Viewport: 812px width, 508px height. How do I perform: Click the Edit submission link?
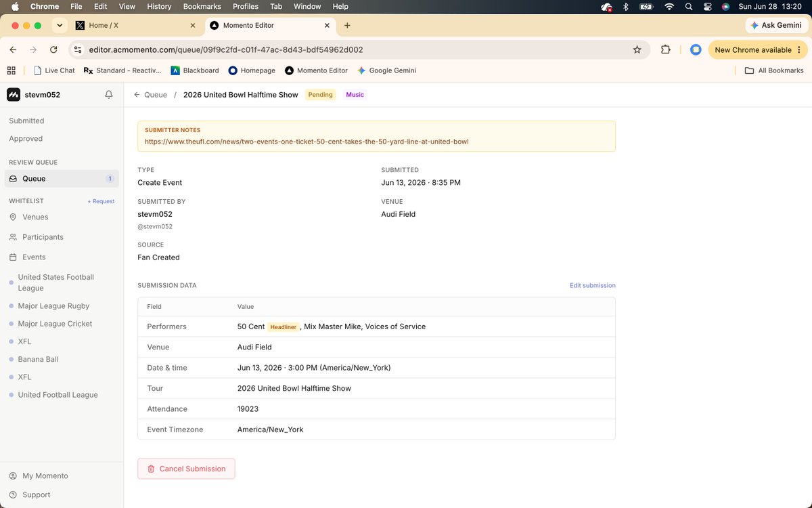pos(593,285)
